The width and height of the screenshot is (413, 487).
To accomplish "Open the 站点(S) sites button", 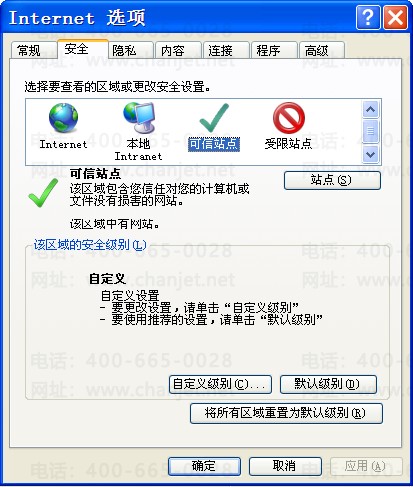I will point(332,180).
